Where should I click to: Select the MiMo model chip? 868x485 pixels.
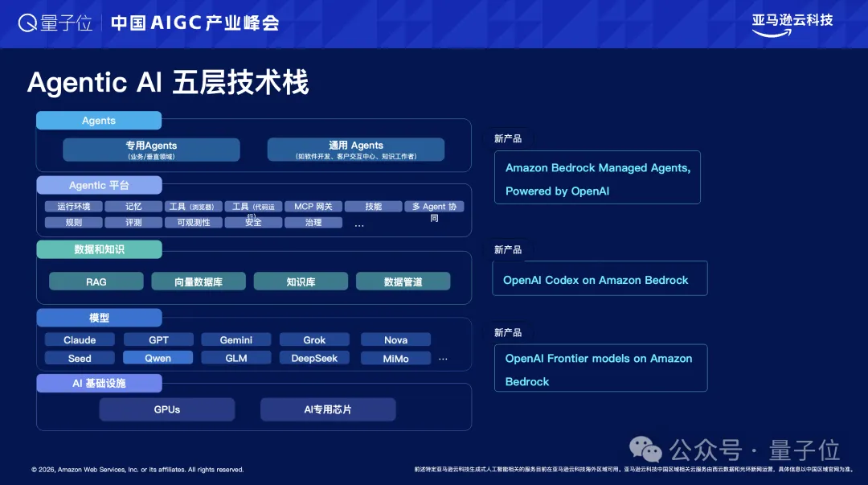(x=395, y=358)
